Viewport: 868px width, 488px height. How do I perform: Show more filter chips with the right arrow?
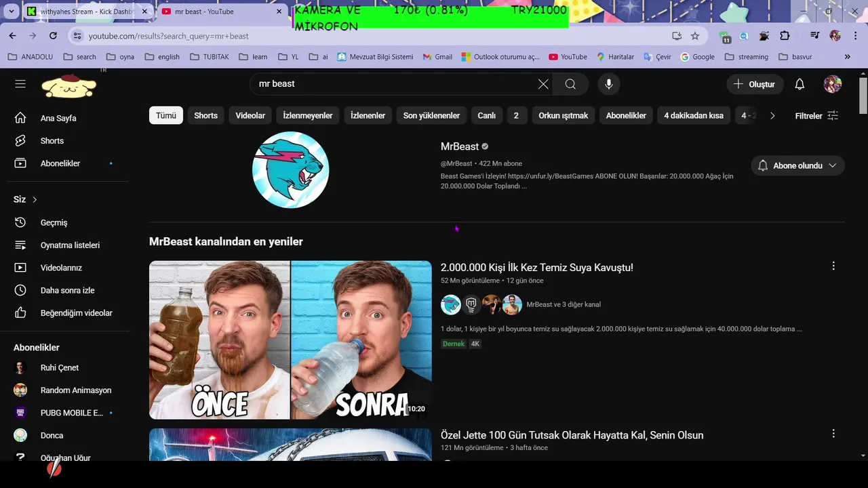772,116
